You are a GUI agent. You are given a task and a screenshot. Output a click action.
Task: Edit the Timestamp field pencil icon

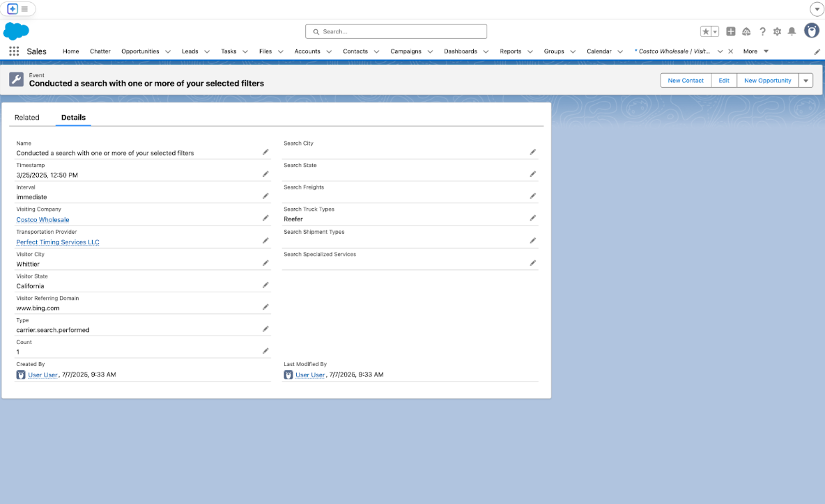click(265, 174)
